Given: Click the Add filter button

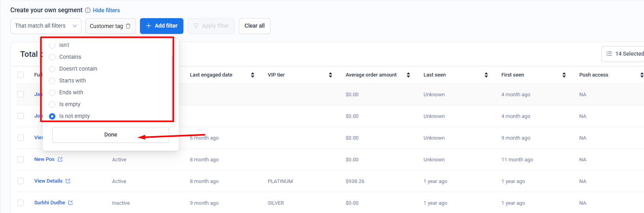Looking at the screenshot, I should [161, 26].
